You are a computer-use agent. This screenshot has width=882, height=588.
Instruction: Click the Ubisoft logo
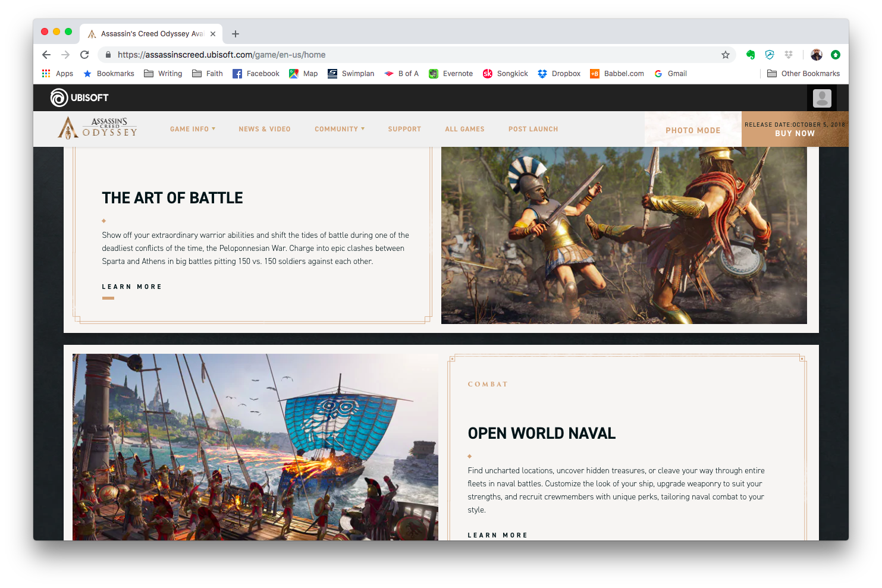(x=80, y=98)
